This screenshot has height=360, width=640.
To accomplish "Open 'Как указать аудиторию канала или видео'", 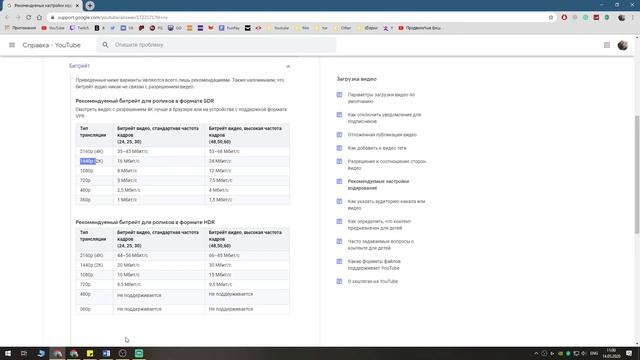I will [386, 204].
